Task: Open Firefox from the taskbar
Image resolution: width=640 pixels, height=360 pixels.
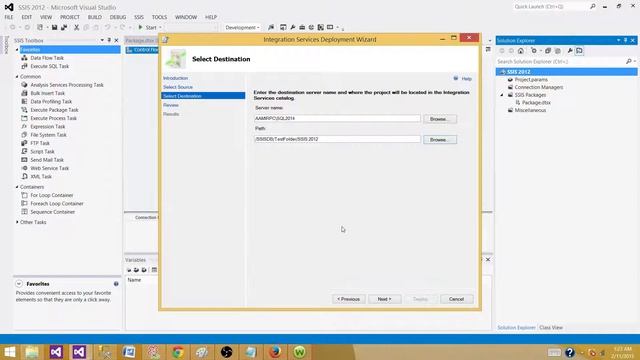Action: (275, 352)
